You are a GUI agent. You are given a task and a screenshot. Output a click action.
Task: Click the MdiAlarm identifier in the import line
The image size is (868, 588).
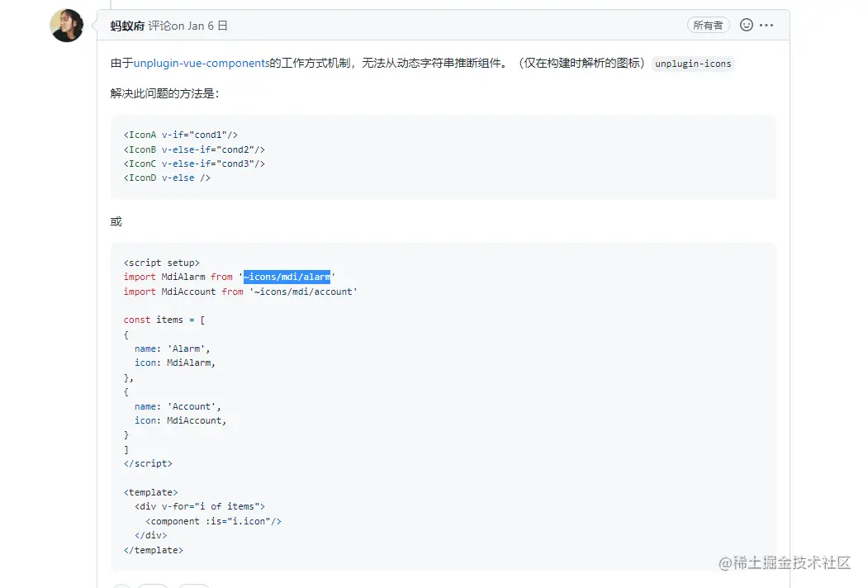tap(183, 277)
